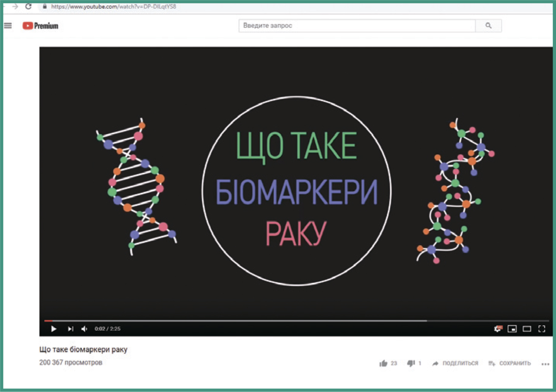Click the '0:02 / 2:25' time display
Viewport: 556px width, 392px height.
(x=108, y=329)
